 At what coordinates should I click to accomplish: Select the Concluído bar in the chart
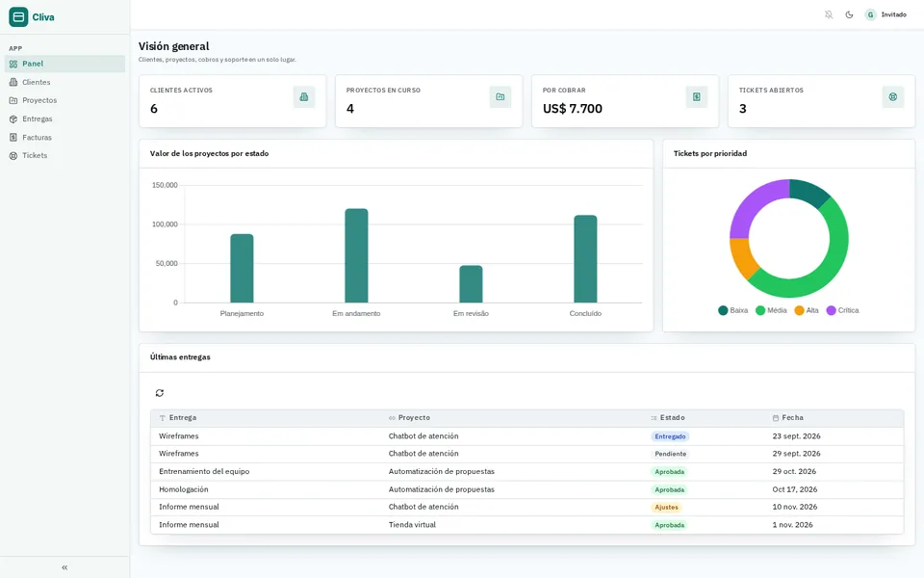coord(585,259)
